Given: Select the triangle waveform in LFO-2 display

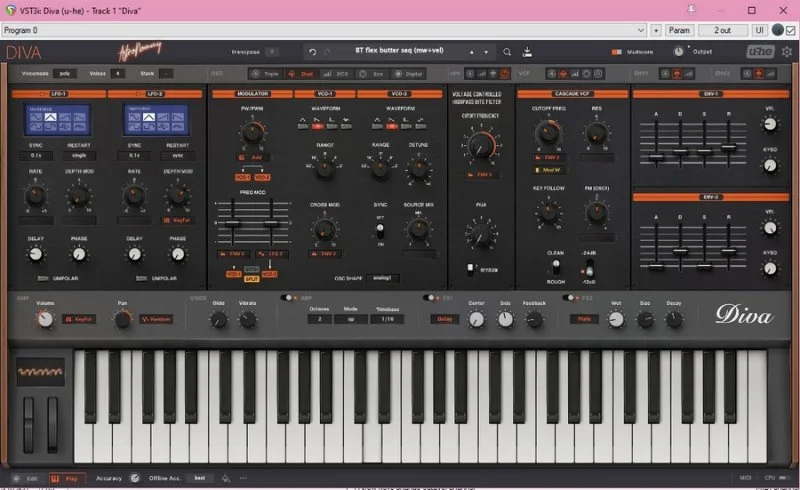Looking at the screenshot, I should click(148, 117).
